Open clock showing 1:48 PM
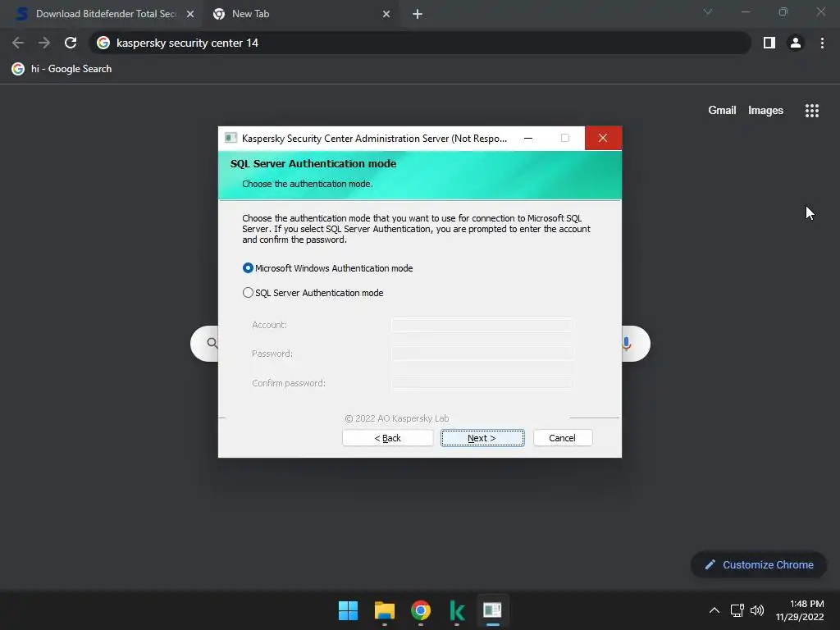The width and height of the screenshot is (840, 630). point(800,610)
